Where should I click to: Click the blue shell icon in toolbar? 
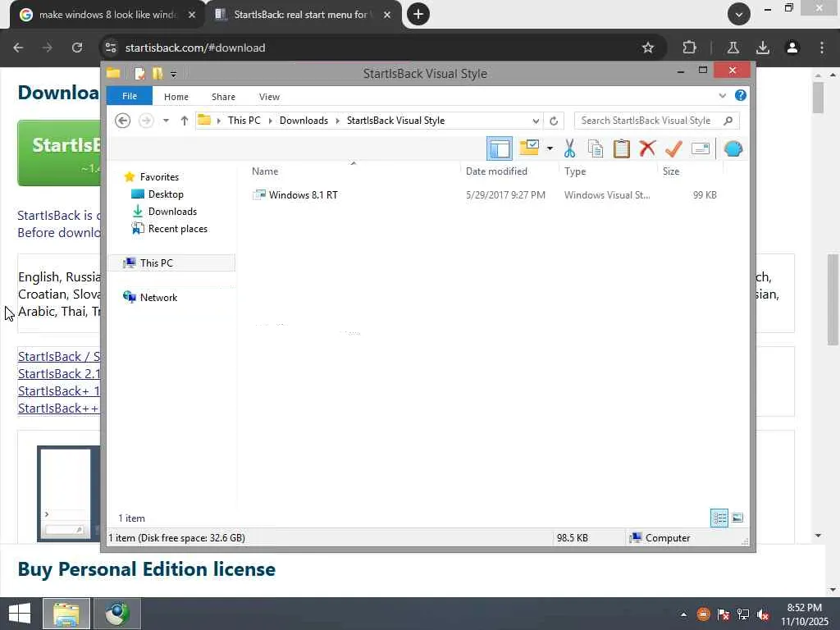733,148
